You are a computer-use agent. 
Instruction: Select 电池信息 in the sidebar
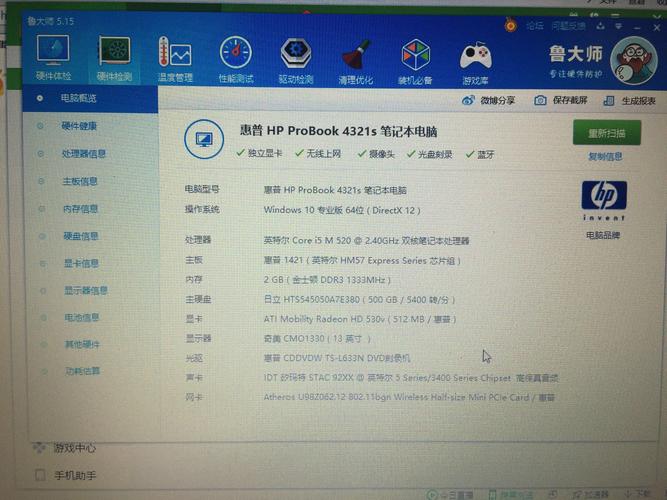coord(82,317)
